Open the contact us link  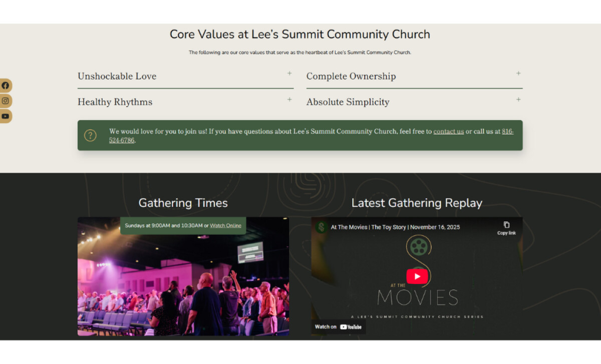click(448, 131)
